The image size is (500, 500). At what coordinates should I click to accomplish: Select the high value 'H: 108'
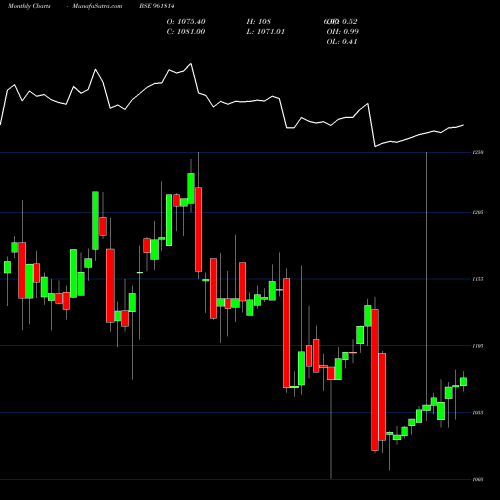click(x=259, y=22)
